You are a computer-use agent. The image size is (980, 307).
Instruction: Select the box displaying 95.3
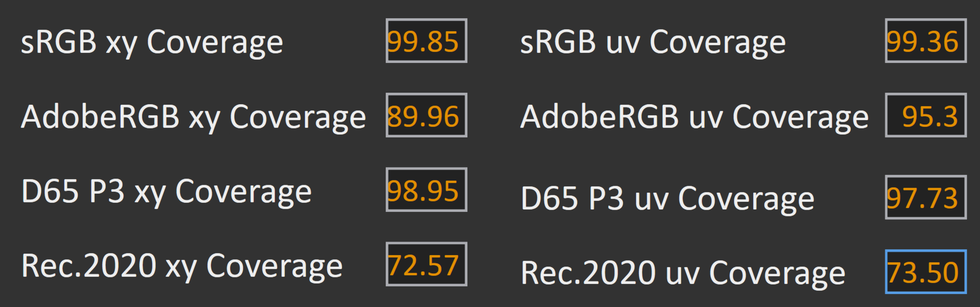925,115
